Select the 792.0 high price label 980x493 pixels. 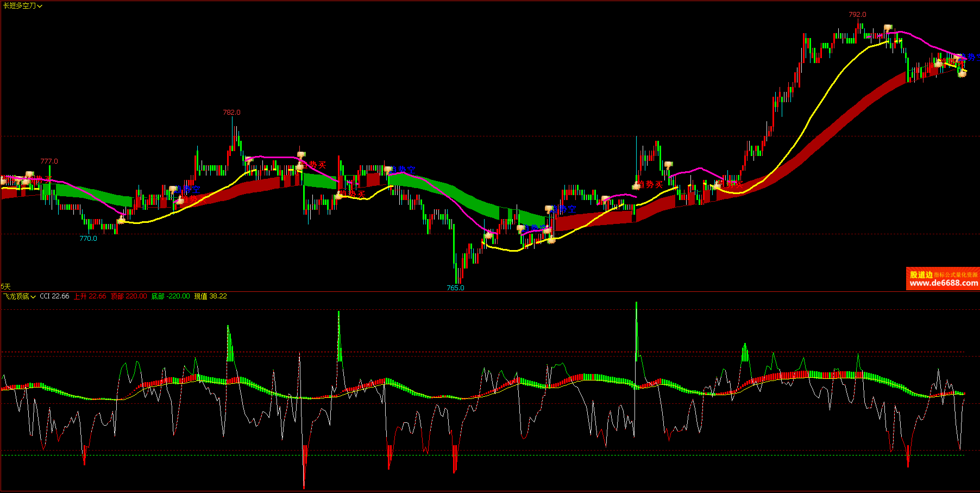[x=857, y=15]
